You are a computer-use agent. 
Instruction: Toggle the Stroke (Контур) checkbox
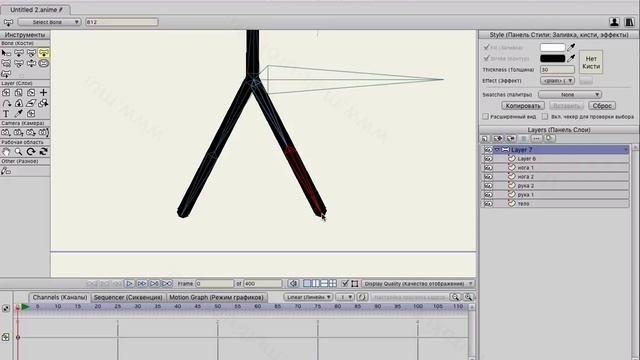click(486, 58)
